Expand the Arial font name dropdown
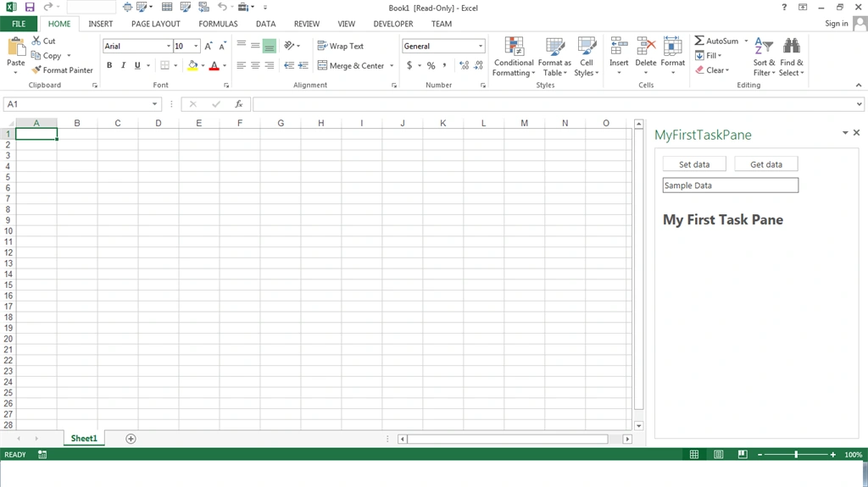The width and height of the screenshot is (868, 487). click(x=169, y=46)
